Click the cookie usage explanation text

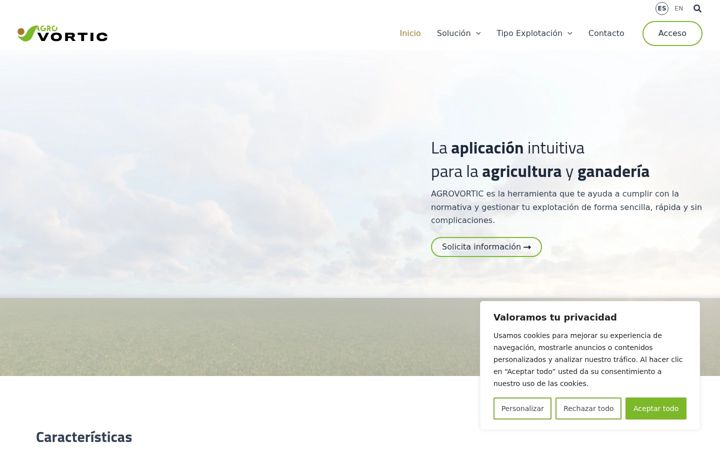588,360
